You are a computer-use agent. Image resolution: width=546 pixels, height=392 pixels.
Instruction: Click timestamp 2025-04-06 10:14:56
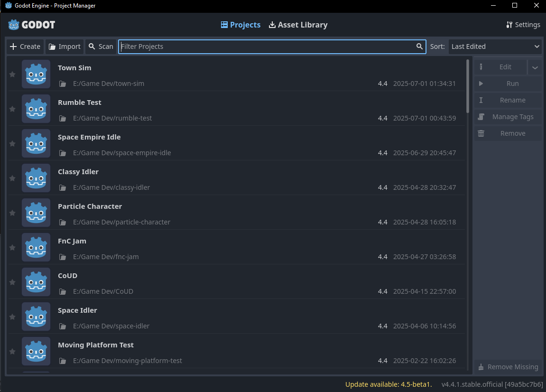425,326
